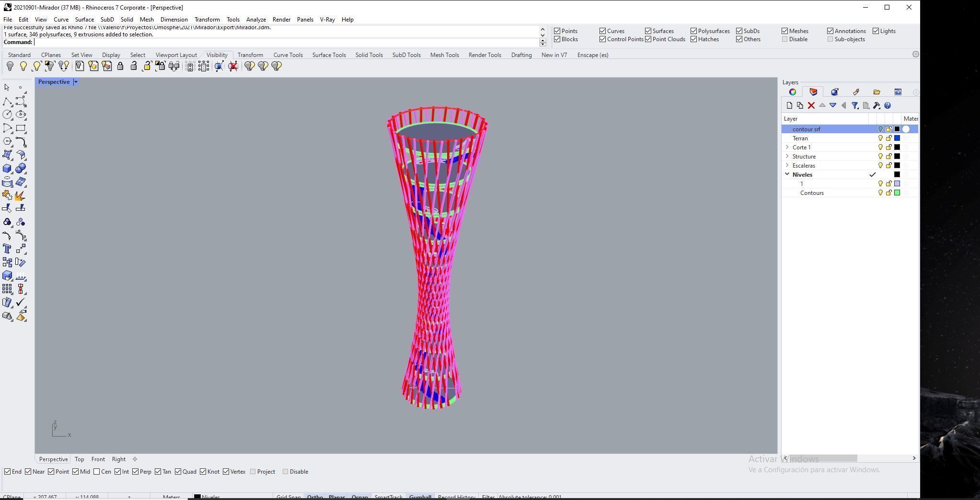The image size is (980, 500).
Task: Toggle the Meshes filter checkbox
Action: pyautogui.click(x=785, y=31)
